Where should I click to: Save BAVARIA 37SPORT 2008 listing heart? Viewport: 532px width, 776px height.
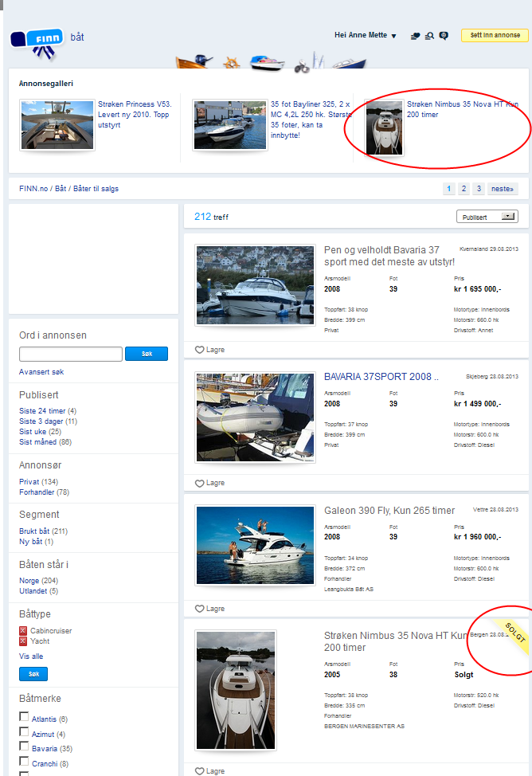click(x=200, y=483)
